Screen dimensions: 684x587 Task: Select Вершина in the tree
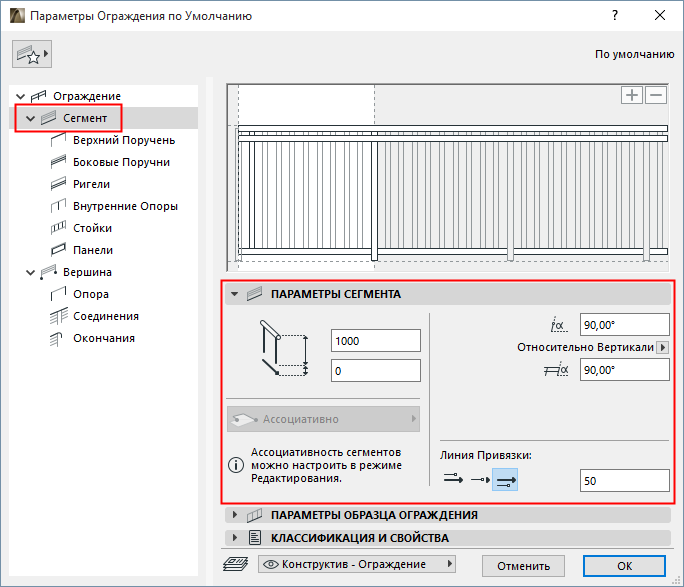point(87,272)
